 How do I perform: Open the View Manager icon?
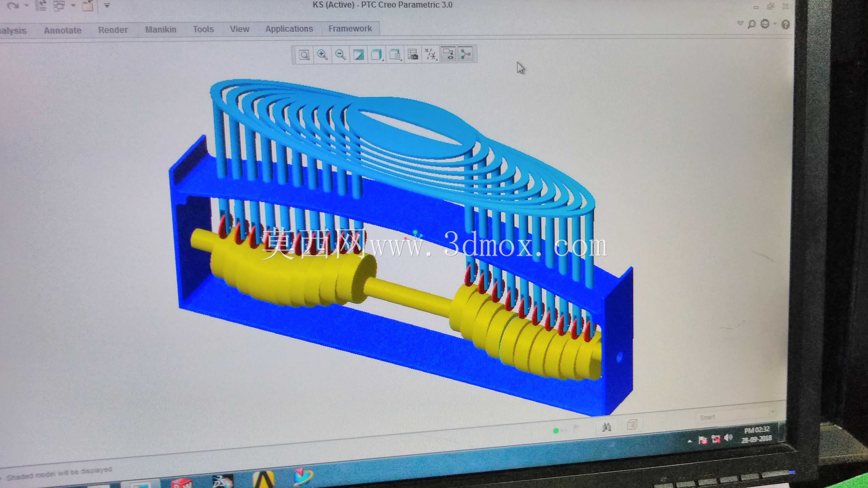click(x=413, y=54)
